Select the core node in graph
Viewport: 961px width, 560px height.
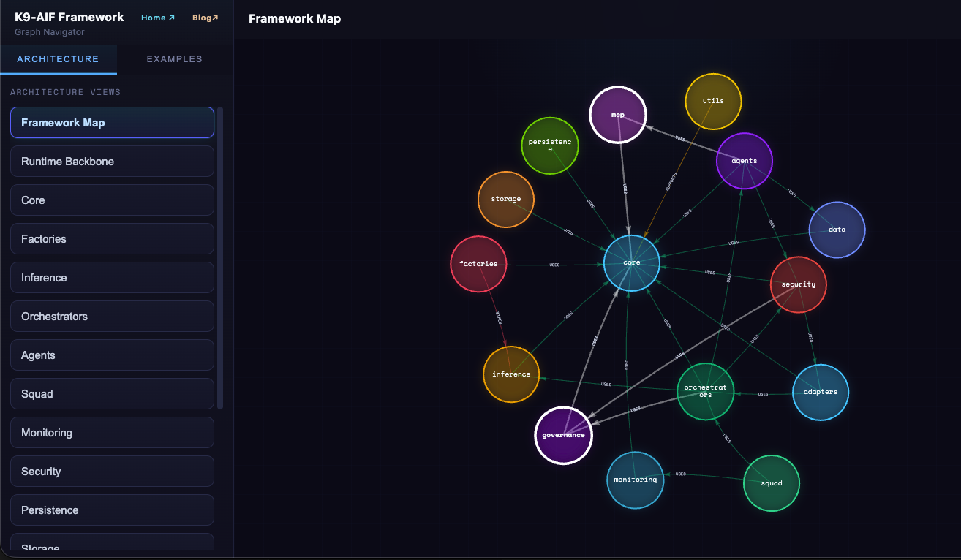point(632,262)
